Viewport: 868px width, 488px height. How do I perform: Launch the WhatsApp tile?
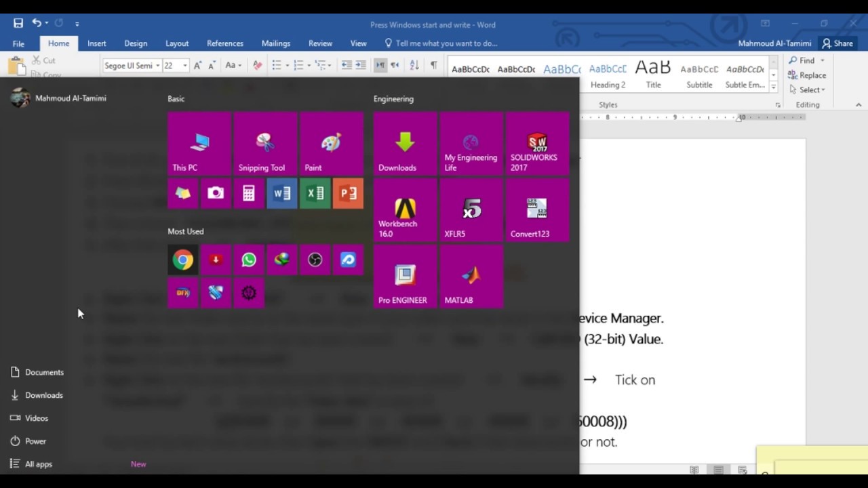pos(249,260)
